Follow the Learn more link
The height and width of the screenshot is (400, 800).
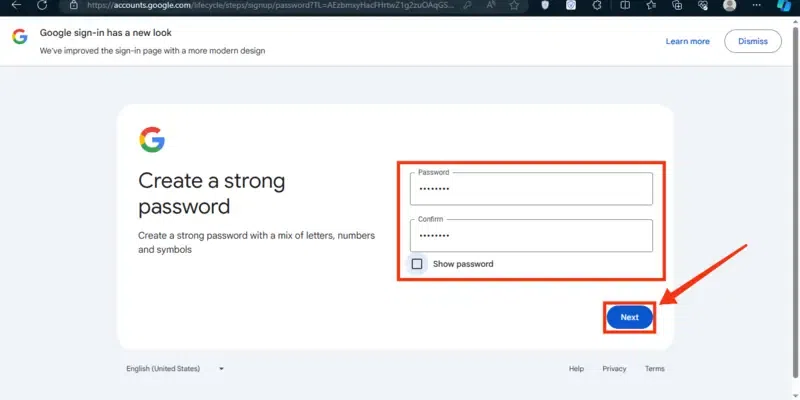[687, 41]
